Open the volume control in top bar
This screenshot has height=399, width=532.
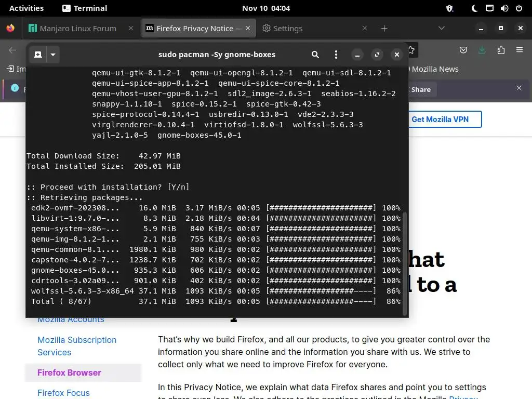click(504, 8)
